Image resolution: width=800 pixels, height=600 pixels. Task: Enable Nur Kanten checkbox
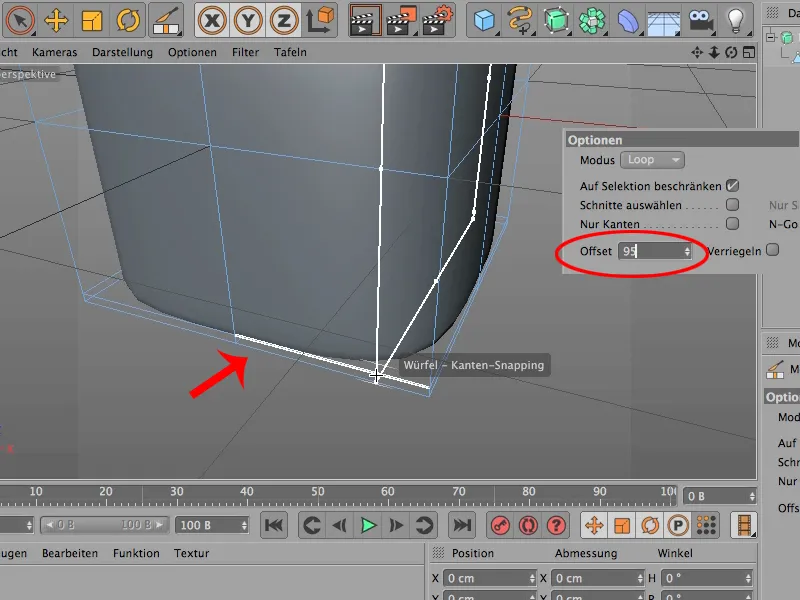(733, 223)
